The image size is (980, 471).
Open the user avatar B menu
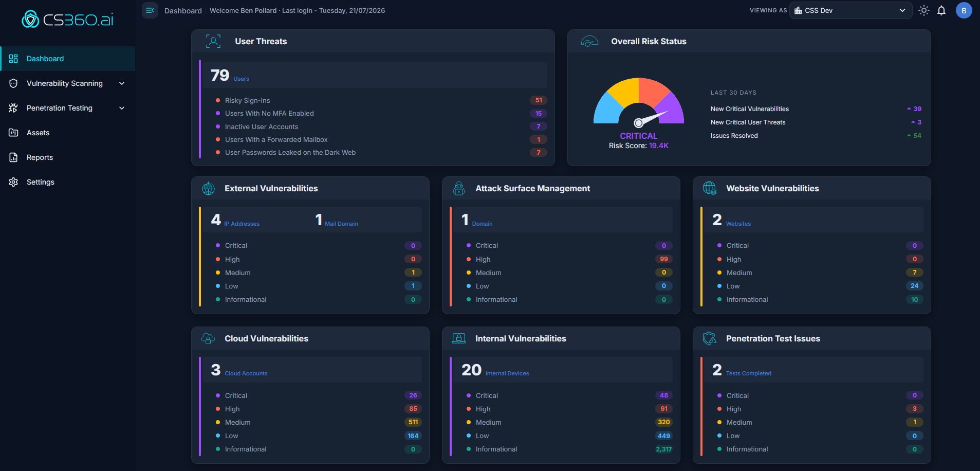tap(964, 10)
